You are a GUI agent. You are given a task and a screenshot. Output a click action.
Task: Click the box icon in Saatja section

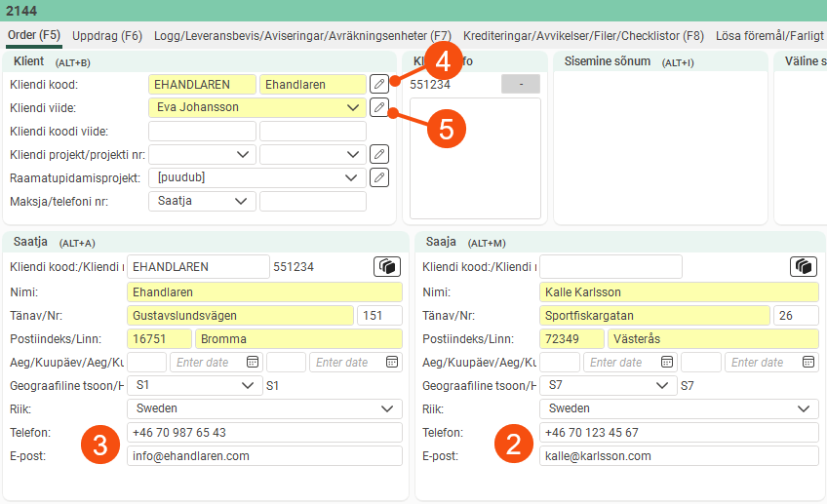click(387, 267)
